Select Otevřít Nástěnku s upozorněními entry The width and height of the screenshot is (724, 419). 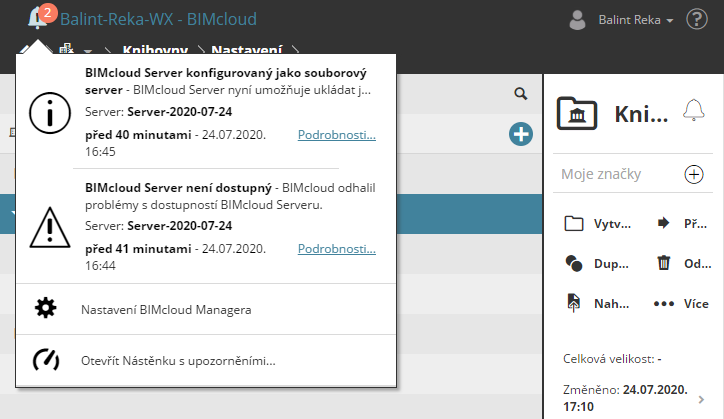[x=178, y=361]
